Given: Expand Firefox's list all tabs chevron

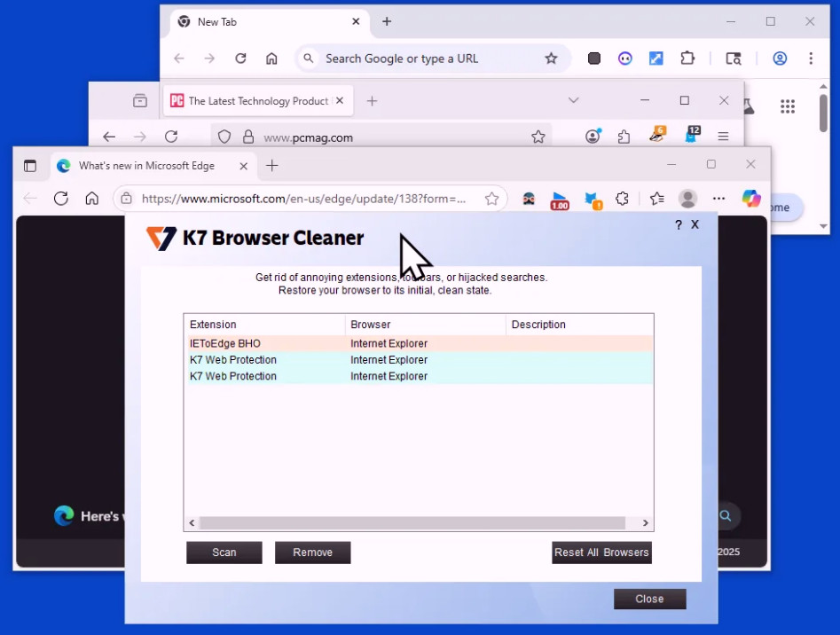Looking at the screenshot, I should [573, 100].
